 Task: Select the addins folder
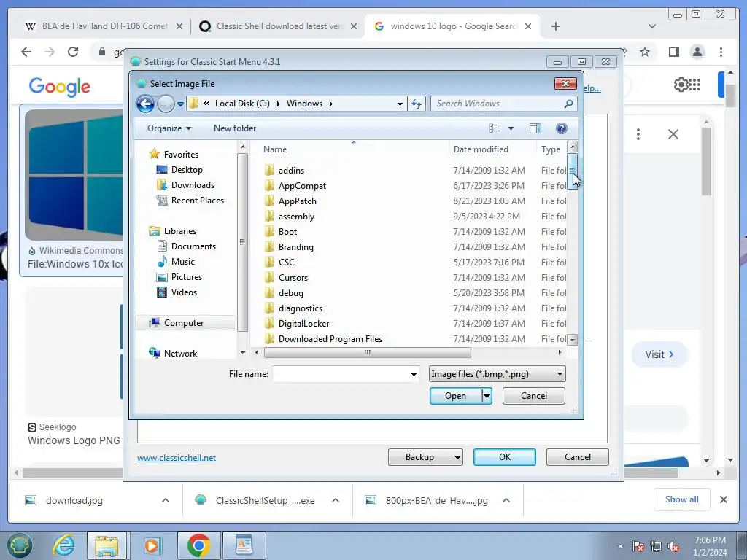291,171
